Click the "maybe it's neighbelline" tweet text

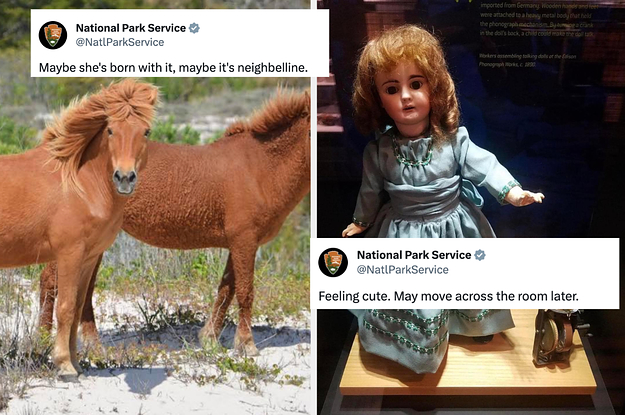173,67
